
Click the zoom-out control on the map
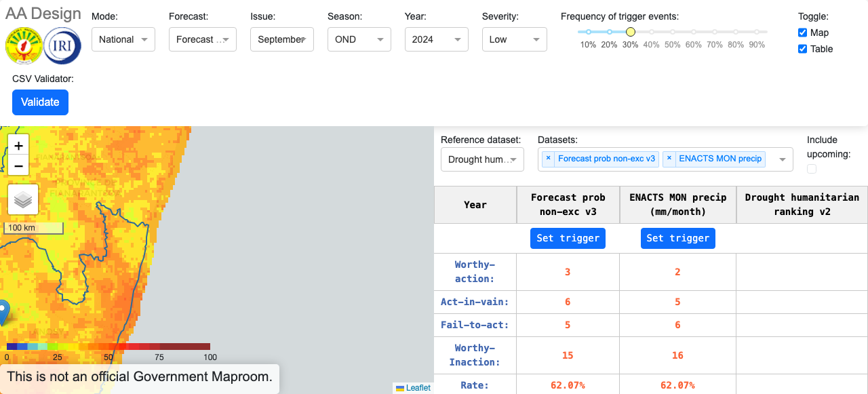[x=18, y=165]
